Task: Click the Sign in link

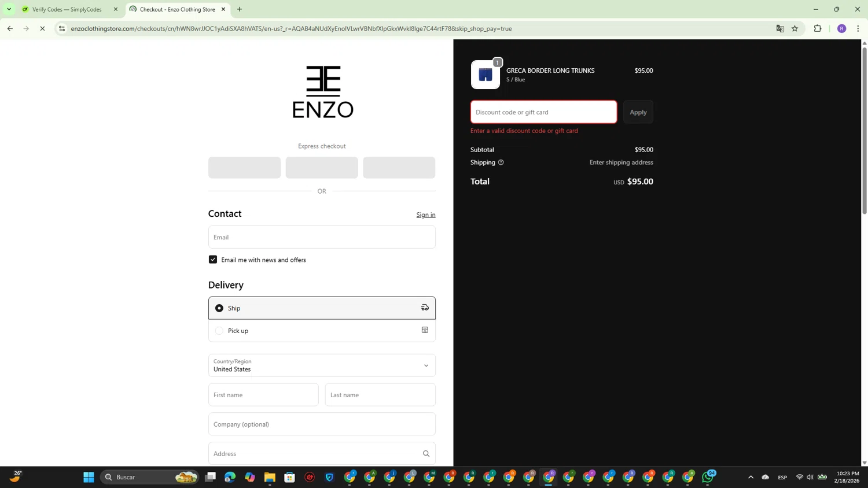Action: [426, 215]
